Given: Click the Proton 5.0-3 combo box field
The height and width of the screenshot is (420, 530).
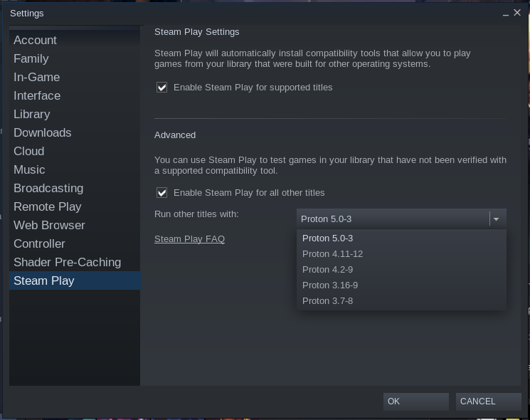Looking at the screenshot, I should [401, 219].
